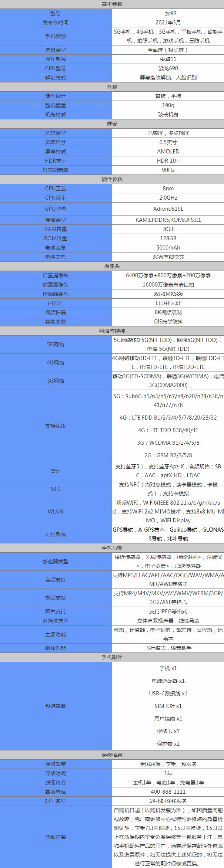Click the 400-888-1111 customer service number
Image resolution: width=224 pixels, height=868 pixels.
coord(168,792)
